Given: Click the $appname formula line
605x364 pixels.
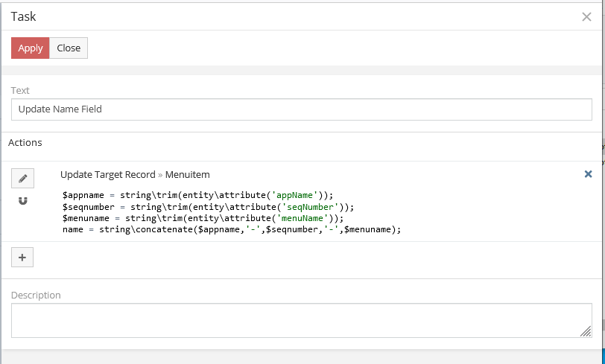Looking at the screenshot, I should (x=197, y=195).
